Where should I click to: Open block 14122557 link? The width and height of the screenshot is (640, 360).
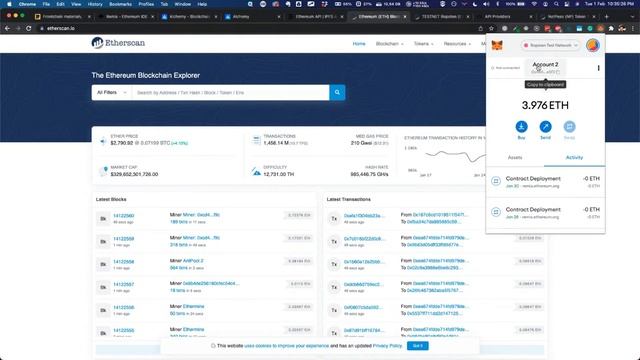tap(123, 284)
